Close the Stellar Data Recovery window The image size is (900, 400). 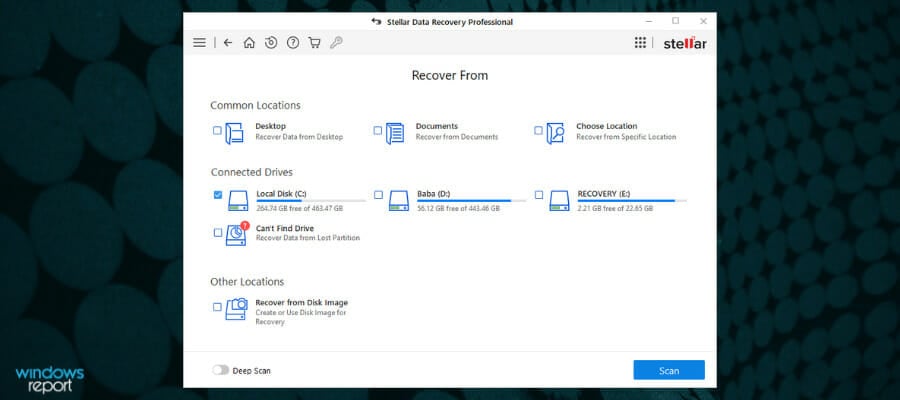[x=703, y=21]
